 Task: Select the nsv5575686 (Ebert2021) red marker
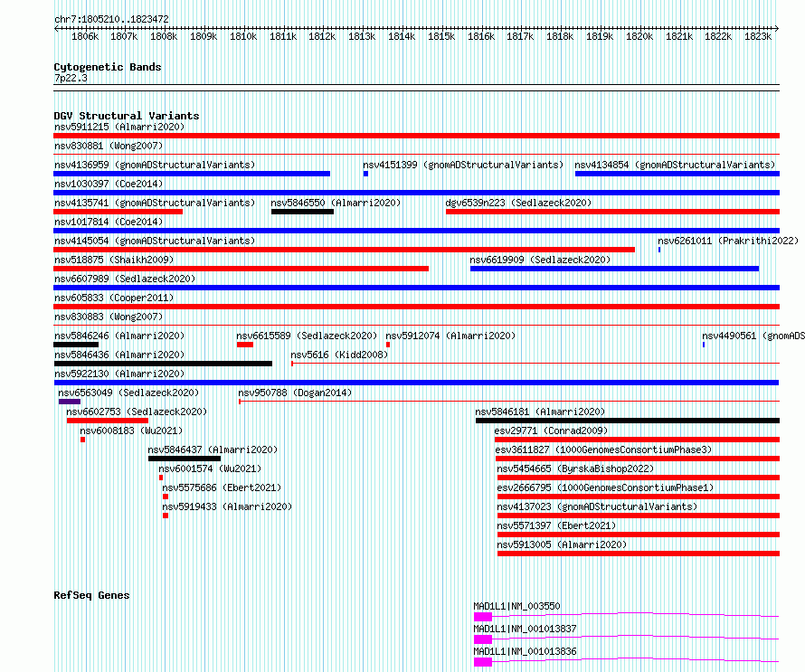pos(166,497)
